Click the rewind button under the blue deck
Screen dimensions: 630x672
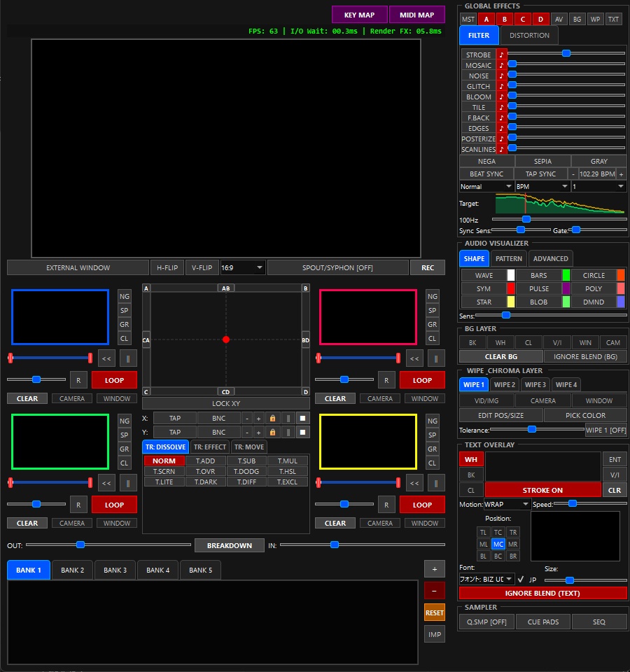tap(106, 358)
